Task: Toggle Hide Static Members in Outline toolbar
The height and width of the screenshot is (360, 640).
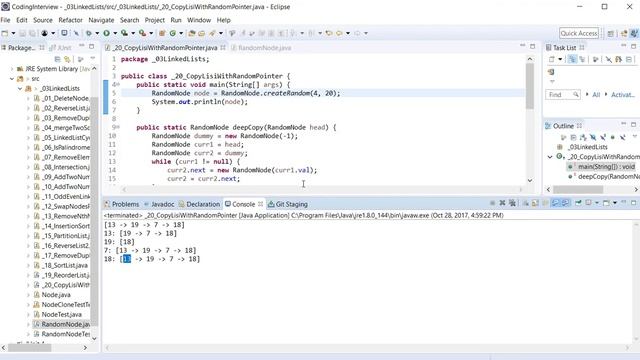Action: 603,137
